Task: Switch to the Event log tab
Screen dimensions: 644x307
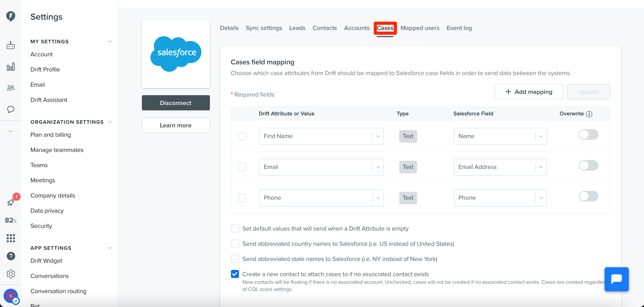Action: tap(459, 28)
